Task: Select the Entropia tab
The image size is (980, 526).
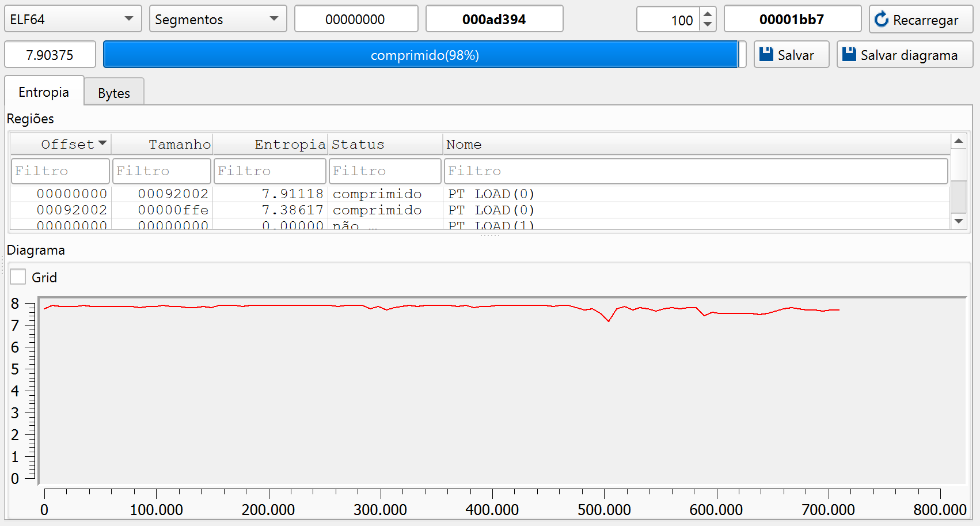Action: pyautogui.click(x=44, y=92)
